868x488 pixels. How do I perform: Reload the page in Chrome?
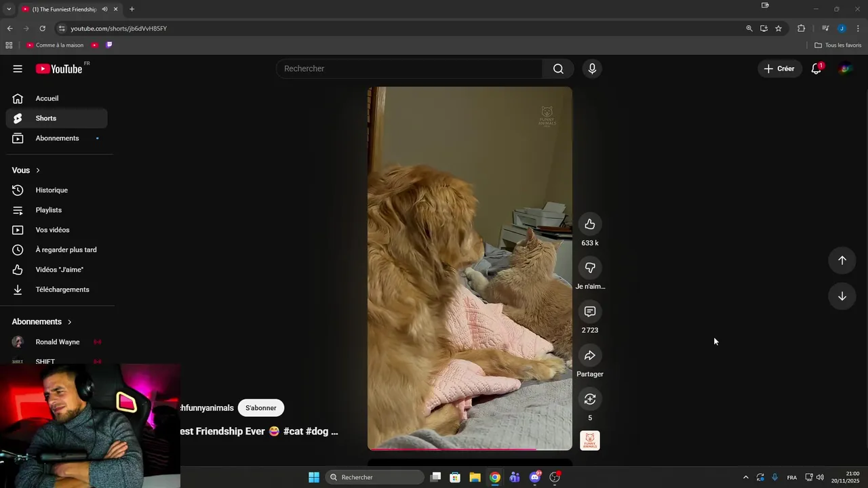click(42, 28)
